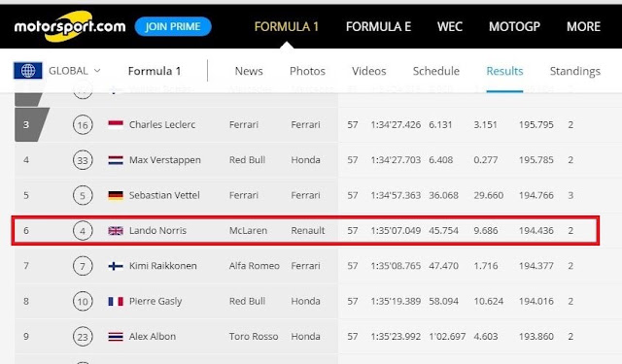Open the MOTOGP section
The image size is (622, 364).
(x=514, y=26)
